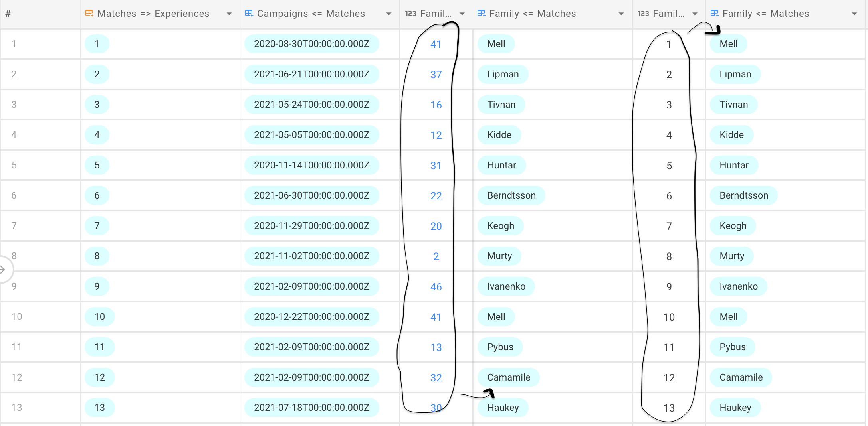Screen dimensions: 868x426
Task: Open the dropdown on the last Family <= Matches column
Action: pyautogui.click(x=854, y=13)
